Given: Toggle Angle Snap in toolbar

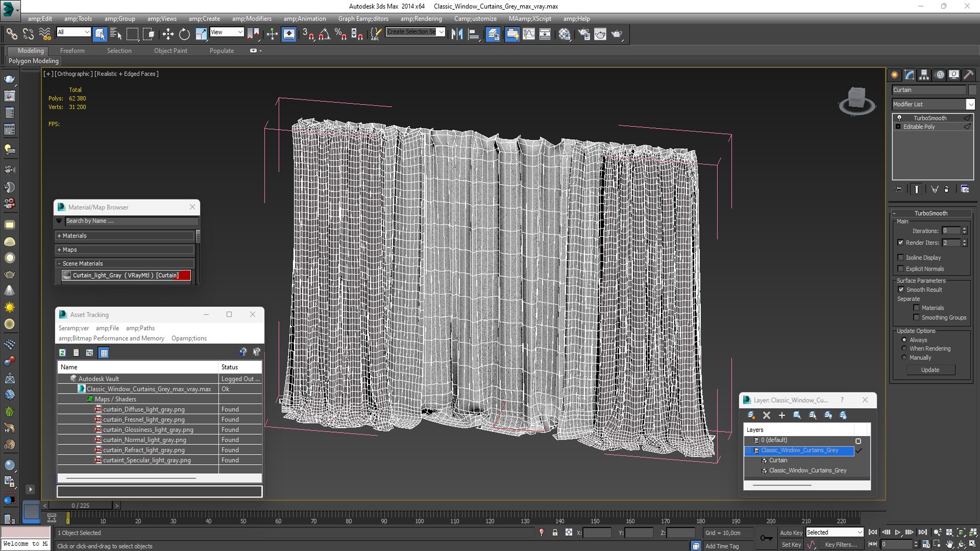Looking at the screenshot, I should pyautogui.click(x=324, y=34).
